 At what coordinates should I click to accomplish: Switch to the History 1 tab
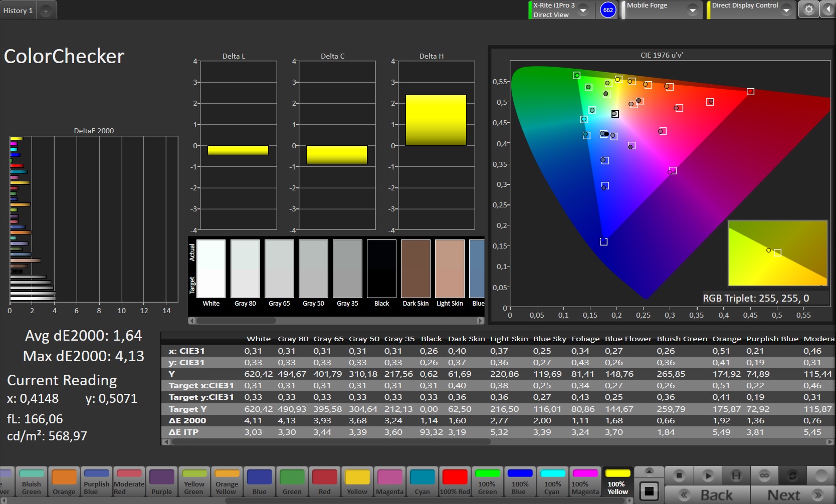tap(18, 11)
